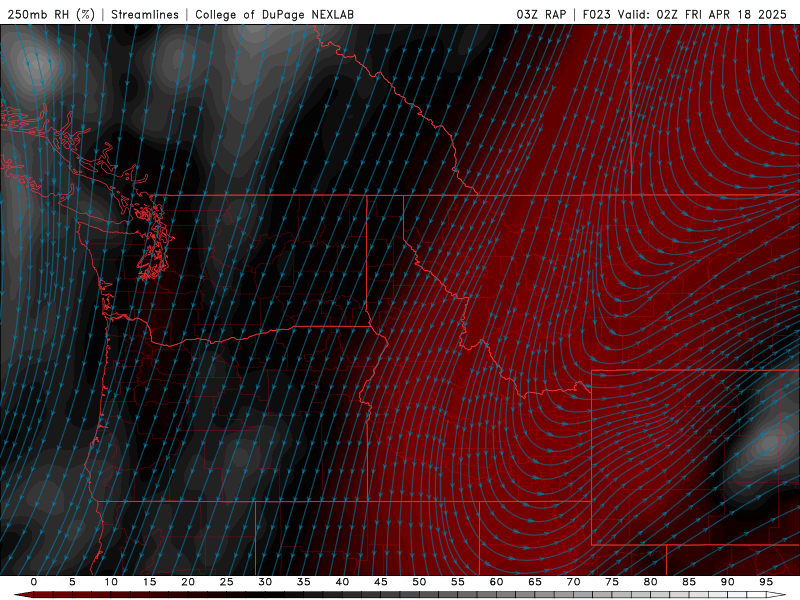Viewport: 800px width, 600px height.
Task: Click the "250mb RH (%)" title label
Action: tap(51, 14)
